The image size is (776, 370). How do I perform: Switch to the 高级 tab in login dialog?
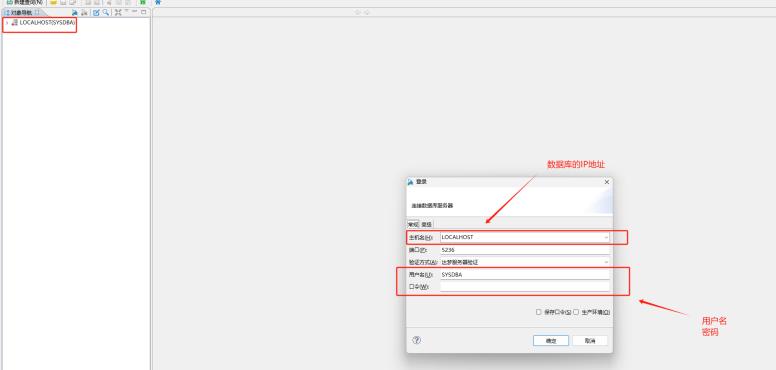pyautogui.click(x=426, y=225)
